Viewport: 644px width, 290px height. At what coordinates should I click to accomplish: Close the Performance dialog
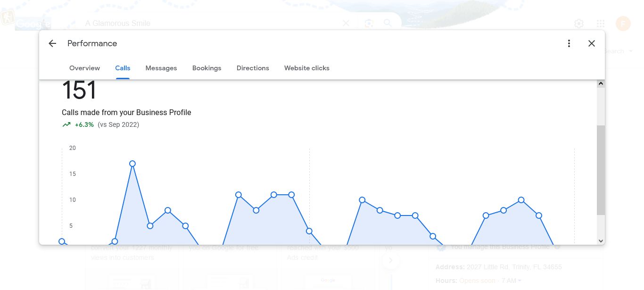[x=592, y=43]
